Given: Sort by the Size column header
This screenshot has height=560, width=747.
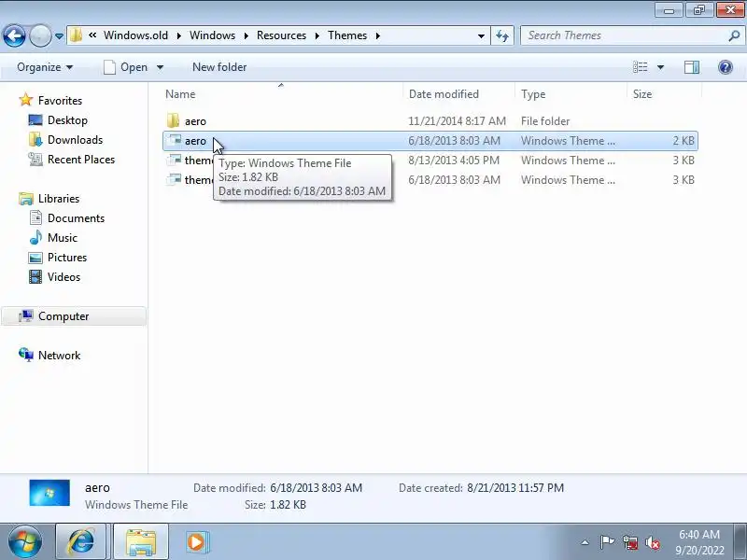Looking at the screenshot, I should coord(664,94).
